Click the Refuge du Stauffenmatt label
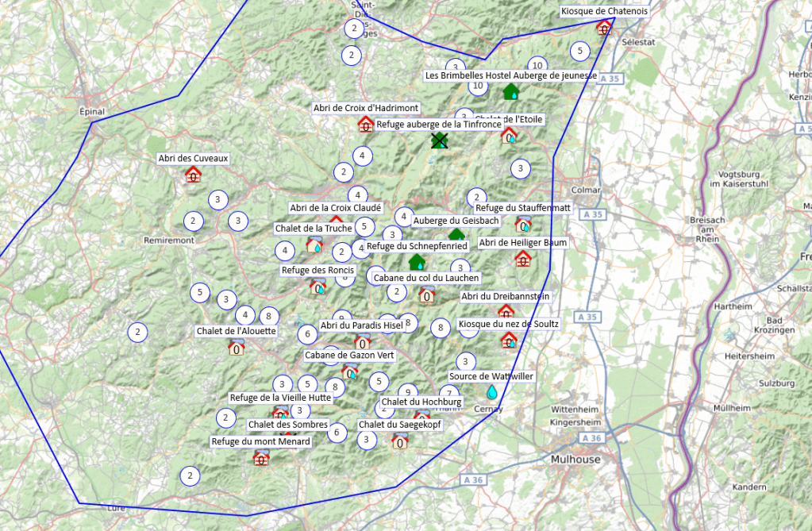Viewport: 812px width, 531px height. (x=523, y=208)
